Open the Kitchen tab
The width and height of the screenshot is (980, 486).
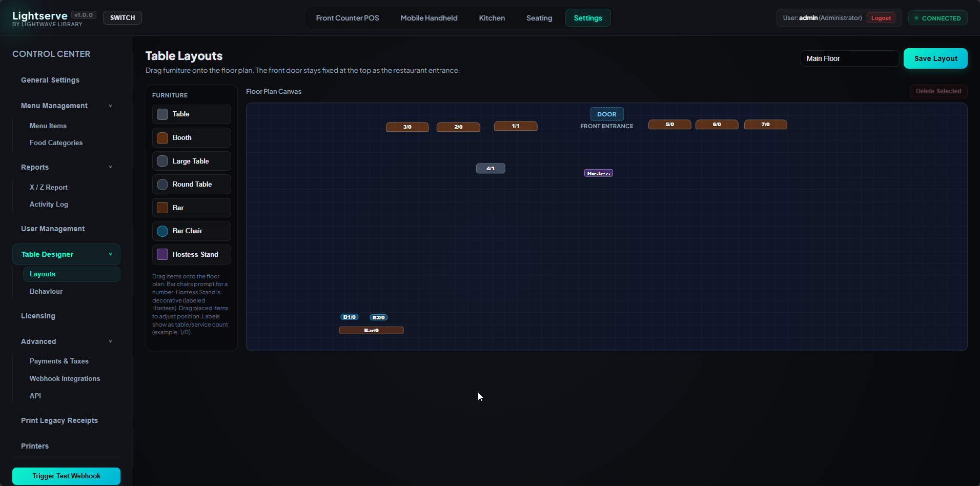pos(492,18)
